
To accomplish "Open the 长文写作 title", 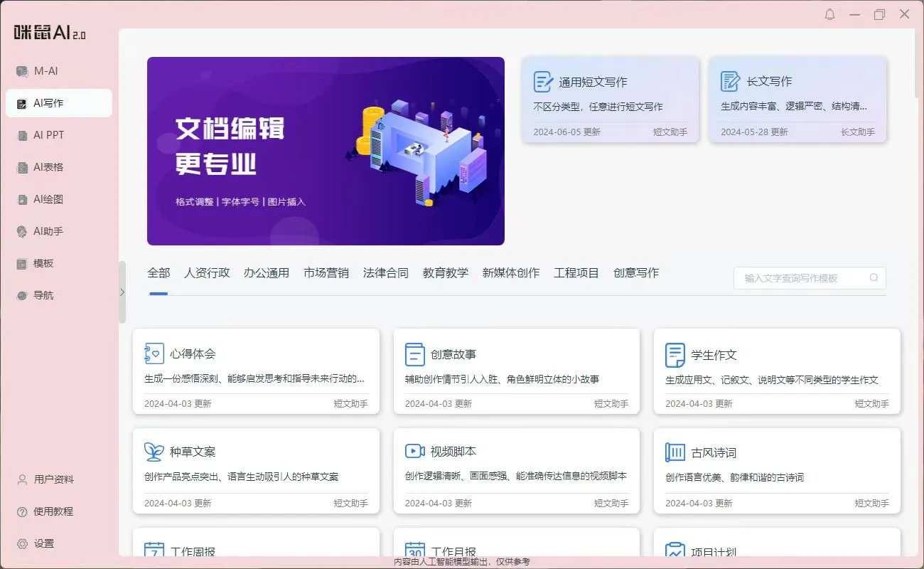I will 769,82.
